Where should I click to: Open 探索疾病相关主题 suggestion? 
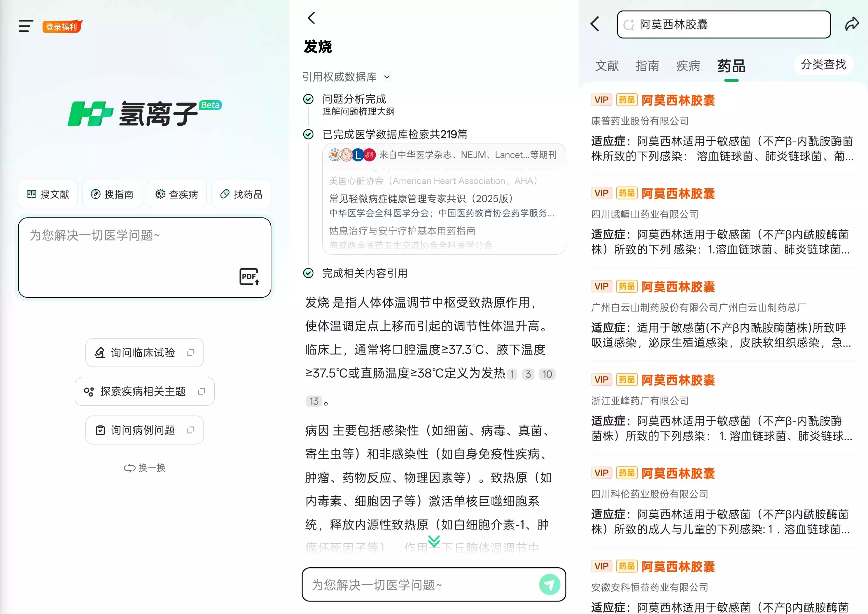[x=144, y=391]
